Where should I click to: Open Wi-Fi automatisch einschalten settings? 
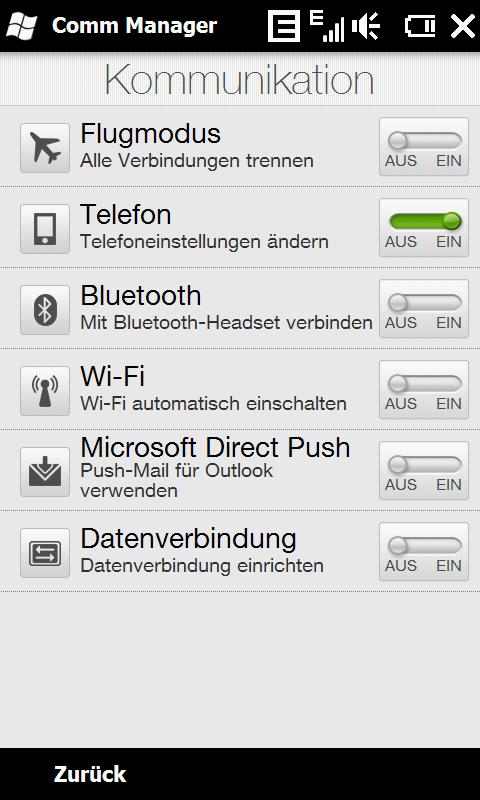(x=213, y=404)
